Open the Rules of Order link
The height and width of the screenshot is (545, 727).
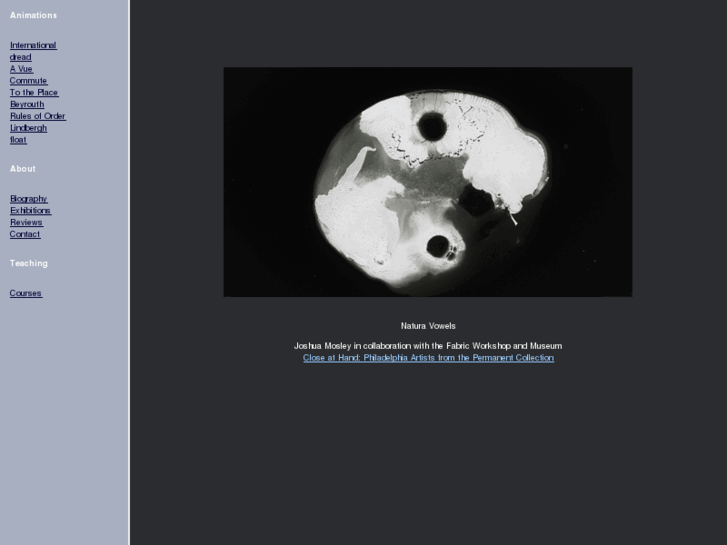(x=38, y=116)
